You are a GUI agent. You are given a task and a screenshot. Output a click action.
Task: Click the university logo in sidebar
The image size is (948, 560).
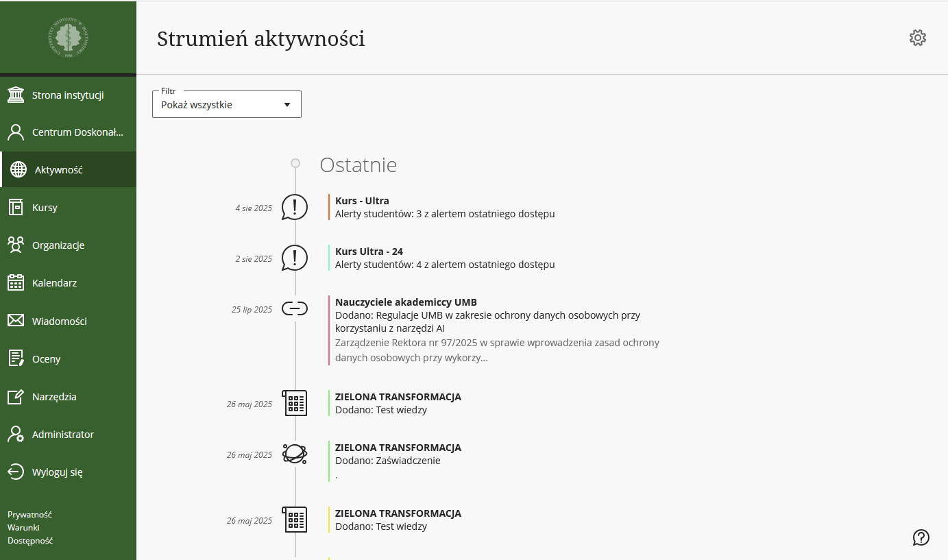click(x=68, y=36)
